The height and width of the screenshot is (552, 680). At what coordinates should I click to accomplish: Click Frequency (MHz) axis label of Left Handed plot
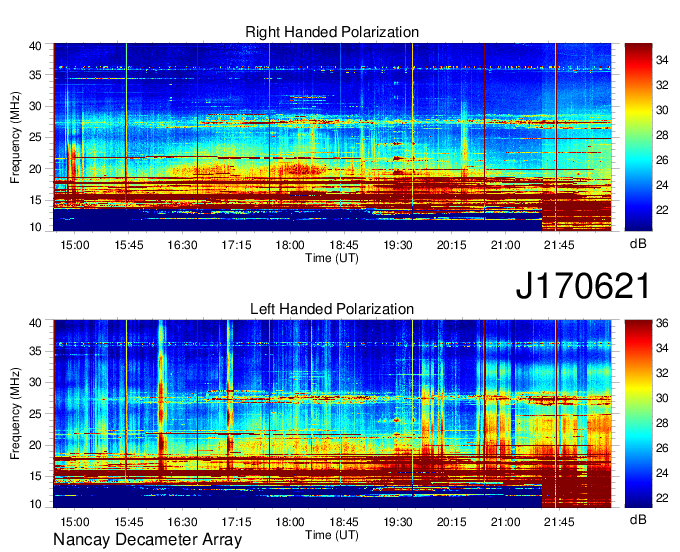pos(15,414)
